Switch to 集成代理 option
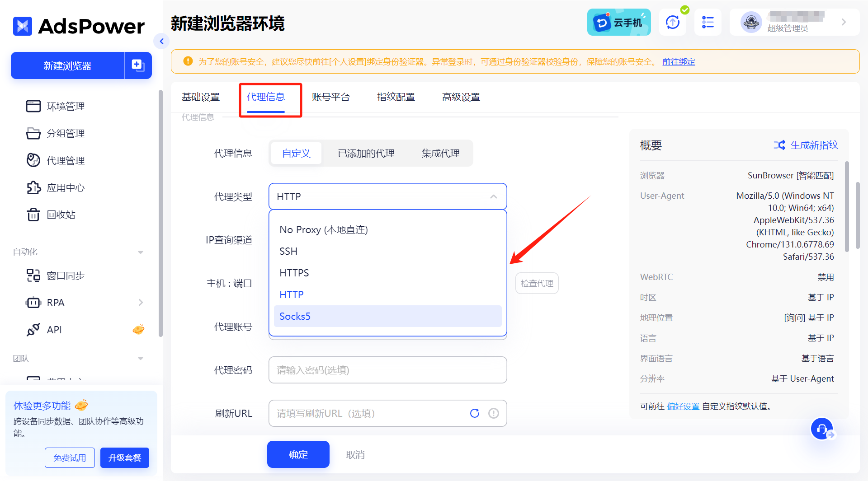The width and height of the screenshot is (868, 481). [440, 153]
